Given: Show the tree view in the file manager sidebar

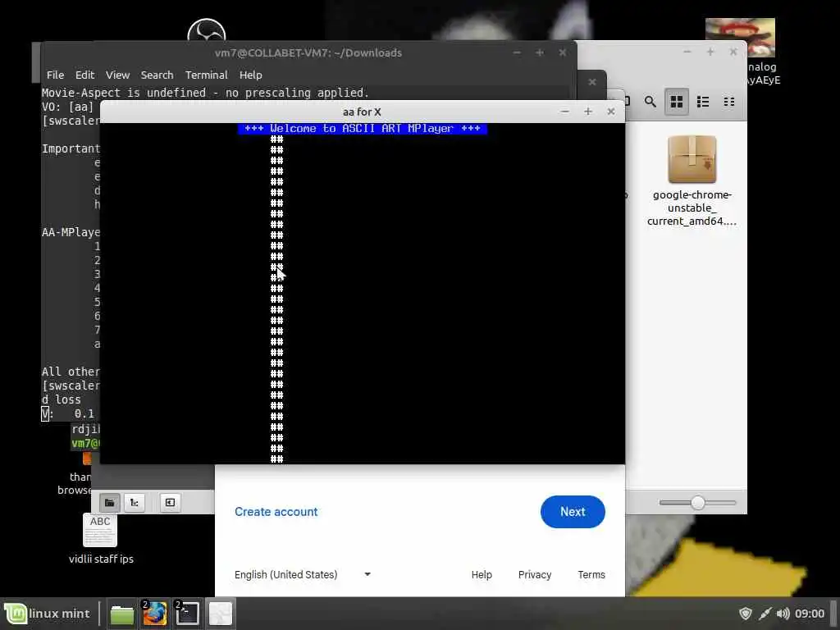Looking at the screenshot, I should point(135,503).
